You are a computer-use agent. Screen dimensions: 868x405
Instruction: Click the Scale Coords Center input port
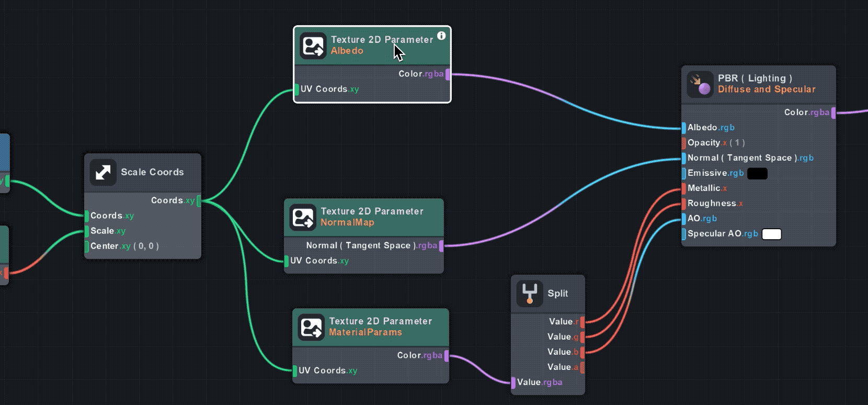tap(87, 246)
